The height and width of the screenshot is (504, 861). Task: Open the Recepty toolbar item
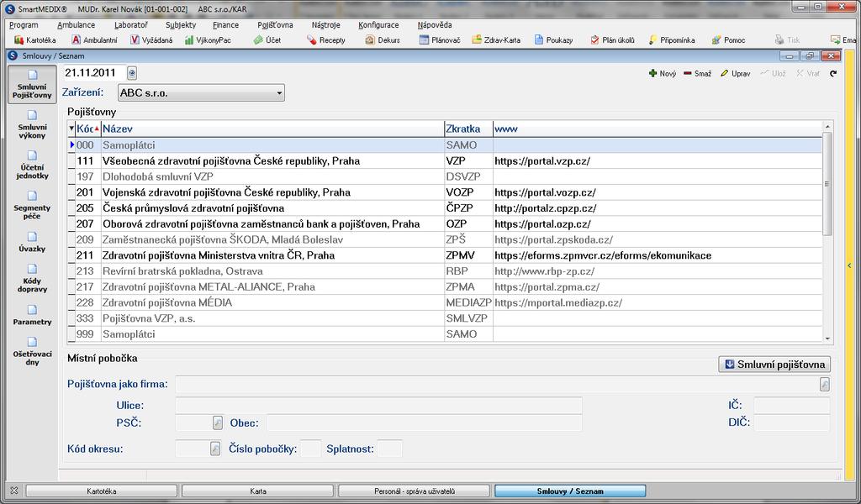(326, 40)
